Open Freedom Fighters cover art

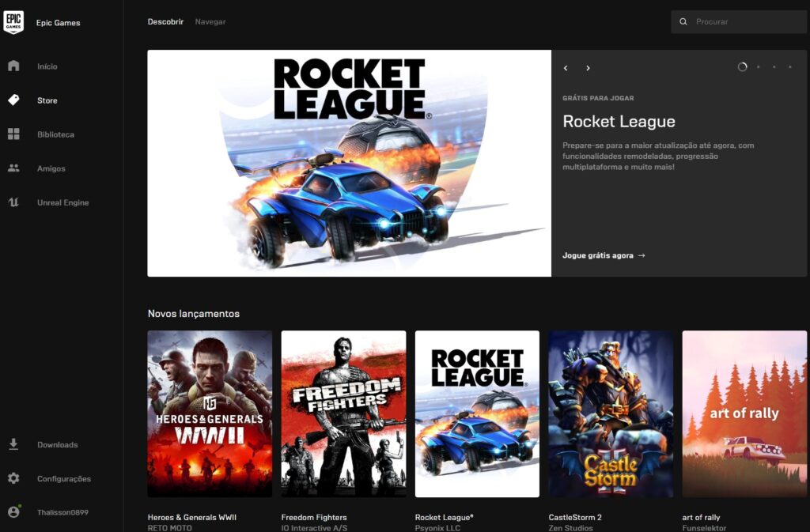(343, 414)
